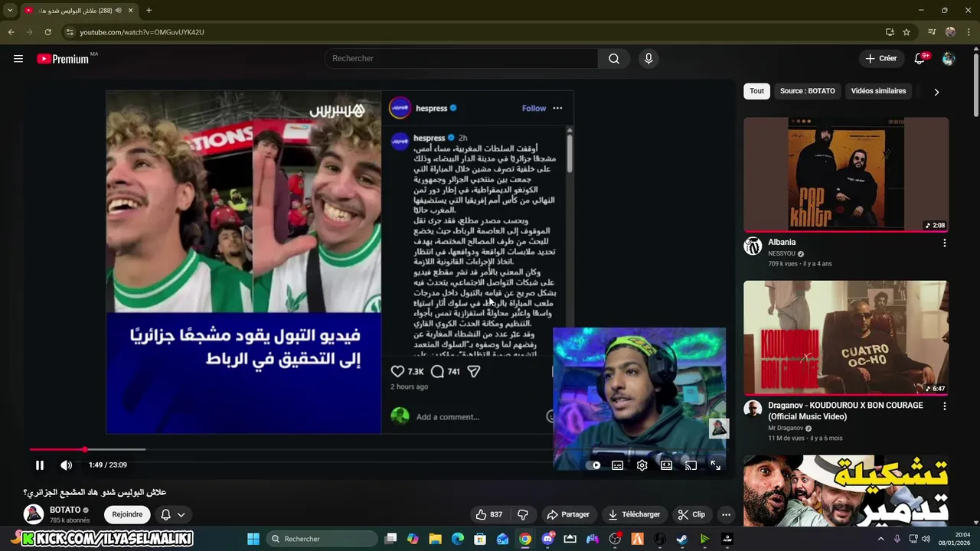Open File Explorer from the taskbar
Screen dimensions: 980x551
coord(435,539)
